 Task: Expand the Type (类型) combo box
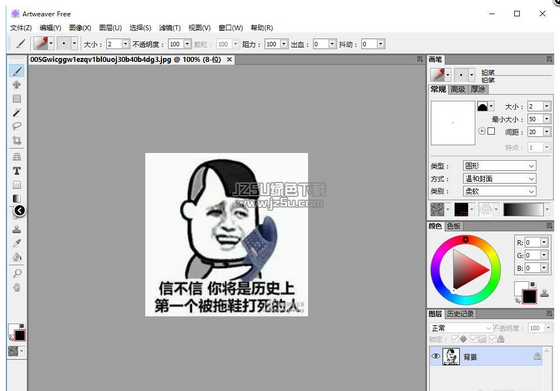click(x=500, y=166)
